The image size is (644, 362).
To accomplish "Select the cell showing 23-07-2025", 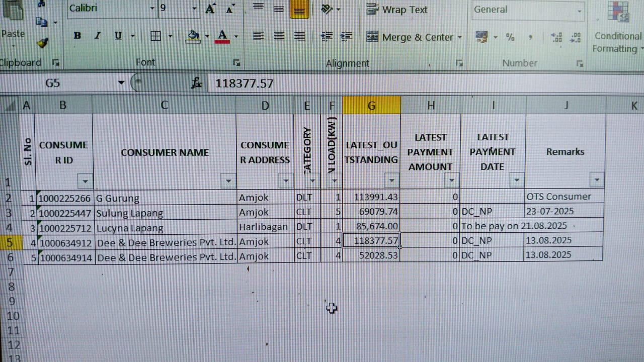I will [x=565, y=211].
